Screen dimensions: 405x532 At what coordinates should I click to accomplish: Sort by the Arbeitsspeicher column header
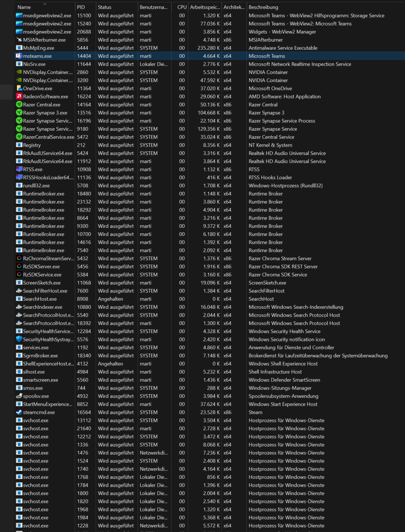205,7
